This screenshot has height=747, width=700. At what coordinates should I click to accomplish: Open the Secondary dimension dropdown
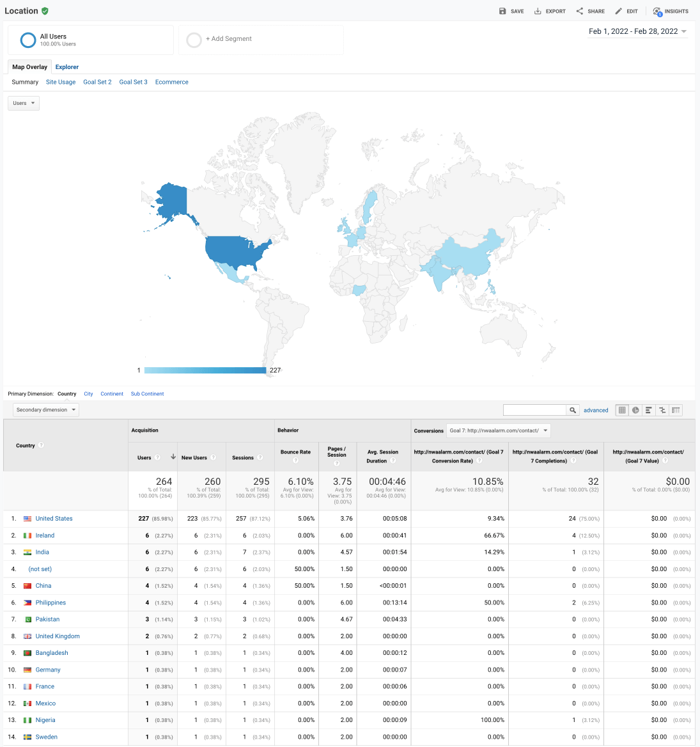click(x=46, y=410)
